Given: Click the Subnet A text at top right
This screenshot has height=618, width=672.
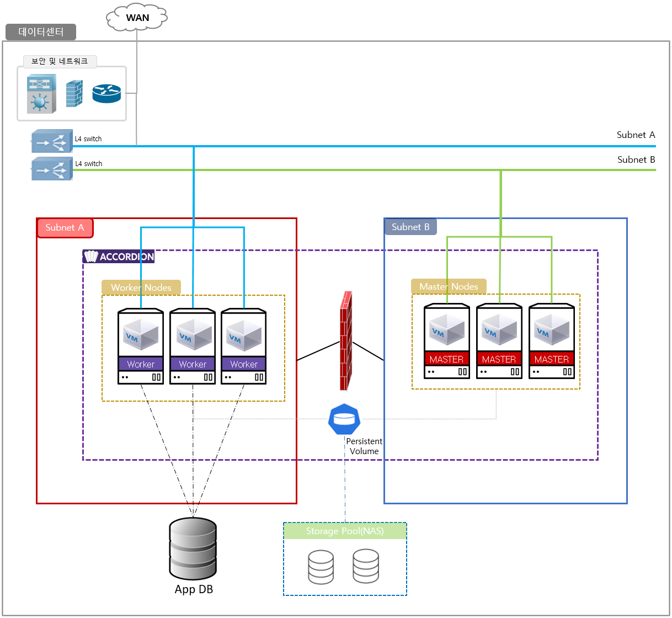Looking at the screenshot, I should 635,135.
